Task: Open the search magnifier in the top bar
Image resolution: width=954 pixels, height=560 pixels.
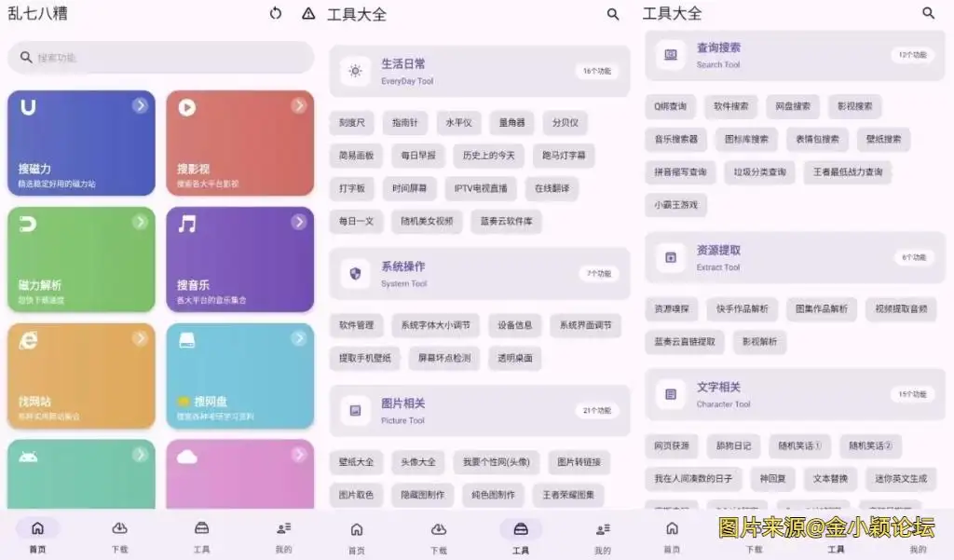Action: click(612, 15)
